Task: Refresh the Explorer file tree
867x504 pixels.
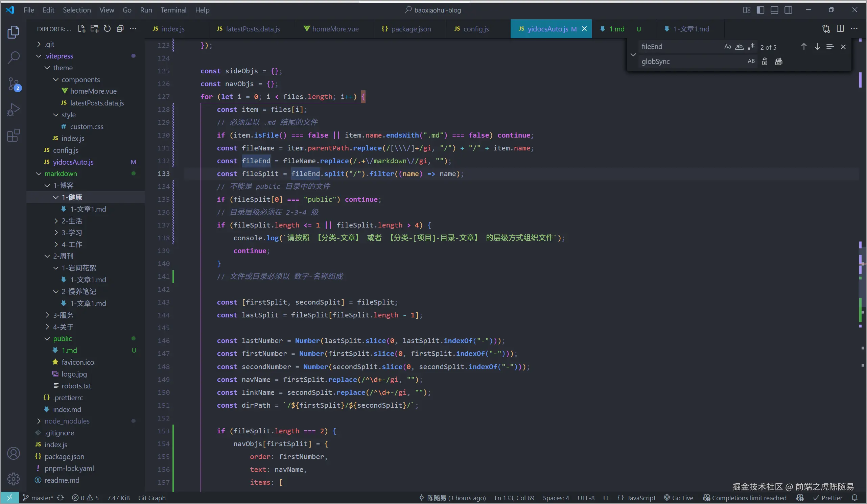Action: (107, 29)
